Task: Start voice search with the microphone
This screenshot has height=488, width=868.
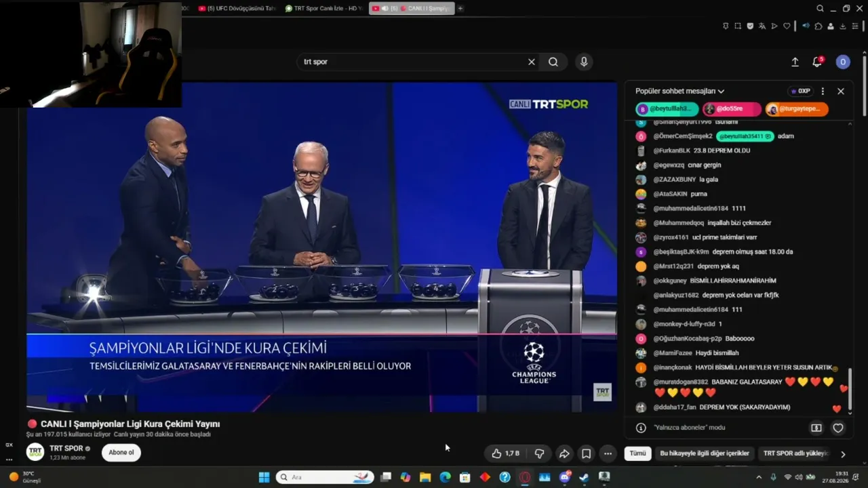Action: coord(584,62)
